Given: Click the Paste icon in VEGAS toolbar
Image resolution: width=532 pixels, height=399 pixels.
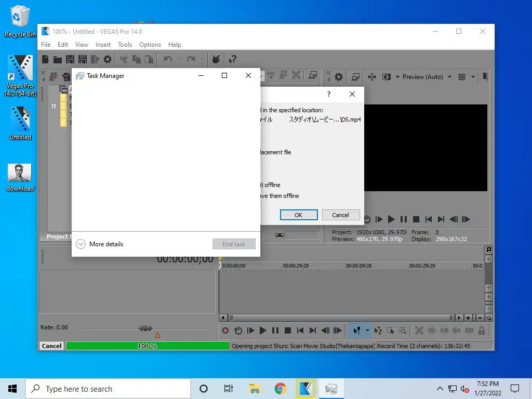Looking at the screenshot, I should coord(149,59).
